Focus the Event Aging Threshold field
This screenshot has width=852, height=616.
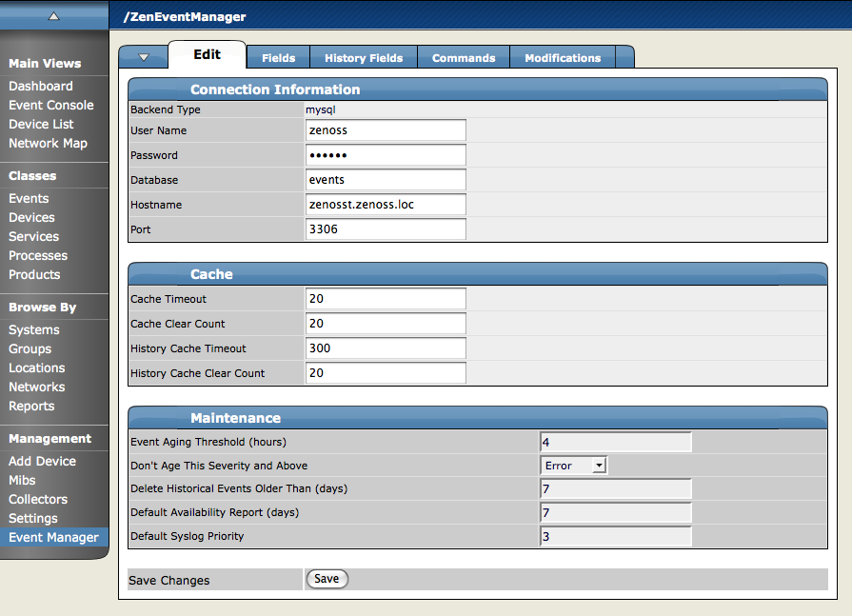[616, 442]
